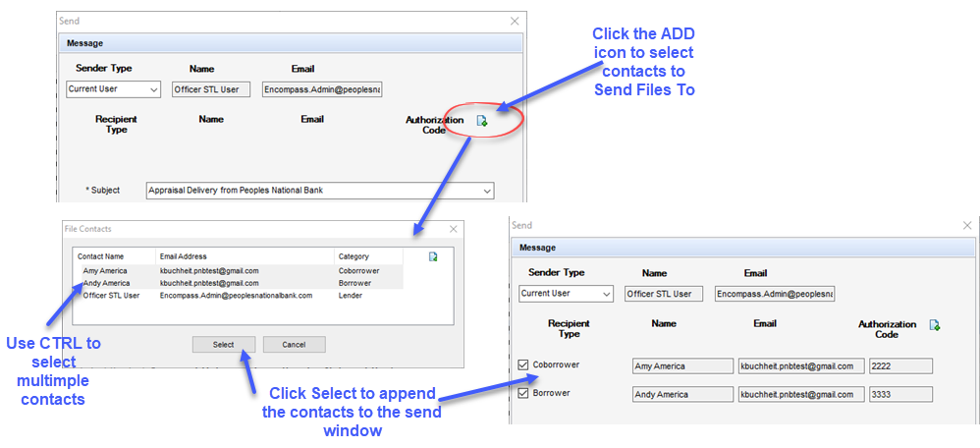Uncheck the Borrower recipient checkbox
This screenshot has width=980, height=448.
coord(523,394)
